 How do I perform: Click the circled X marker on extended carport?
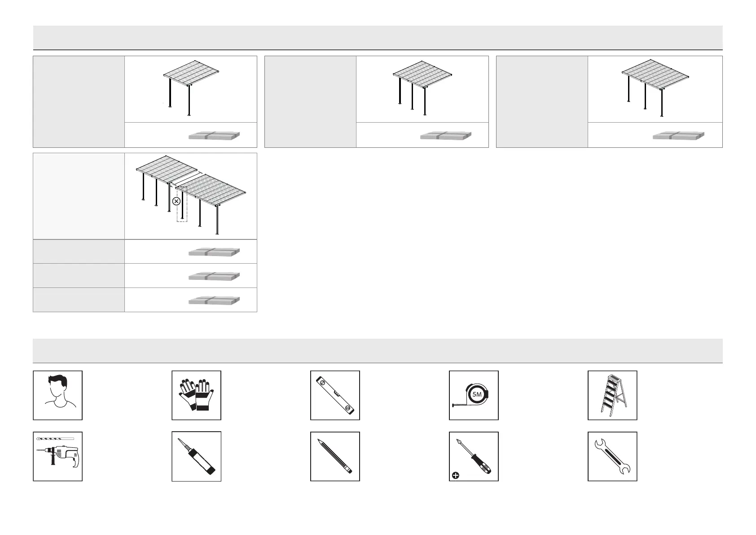(176, 201)
